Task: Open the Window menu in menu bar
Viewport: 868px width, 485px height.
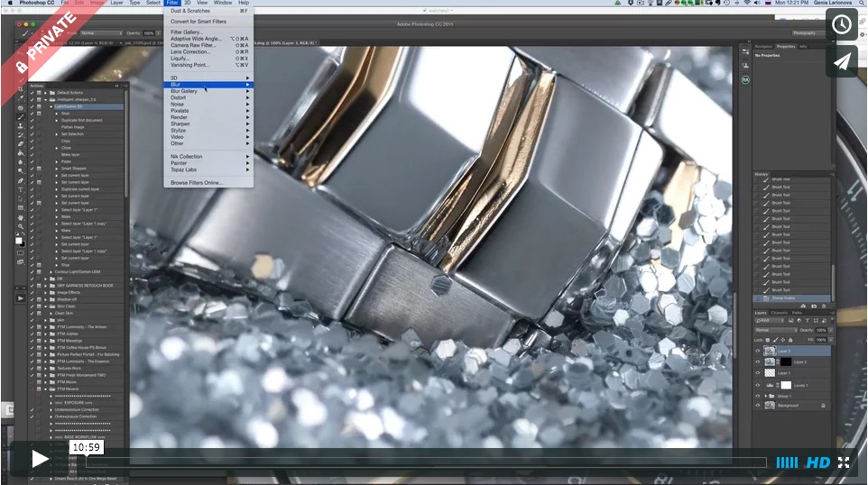Action: point(223,3)
